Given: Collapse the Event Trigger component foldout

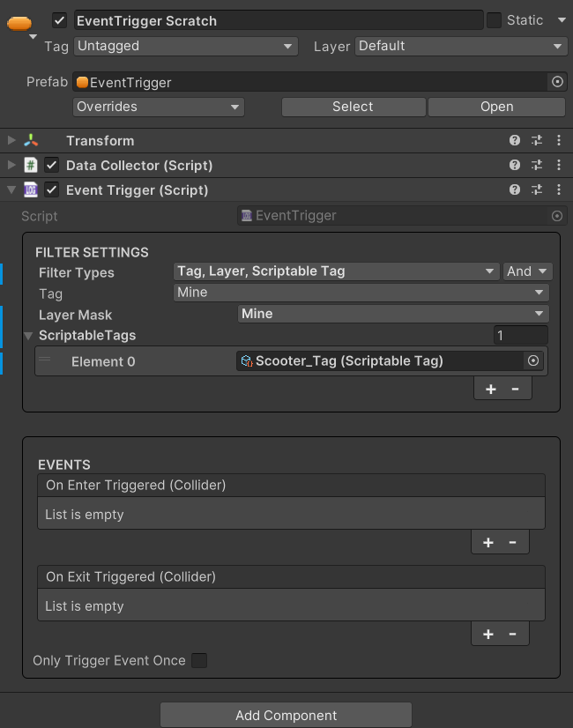Looking at the screenshot, I should (x=11, y=189).
